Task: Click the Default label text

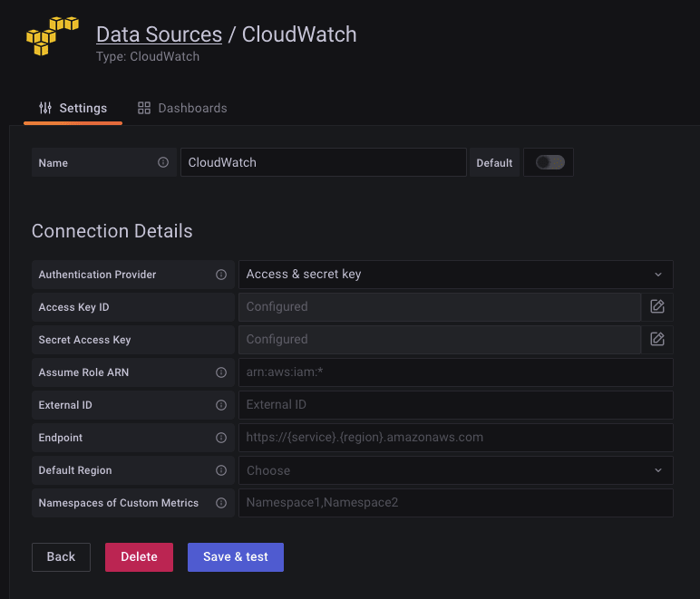Action: tap(494, 163)
